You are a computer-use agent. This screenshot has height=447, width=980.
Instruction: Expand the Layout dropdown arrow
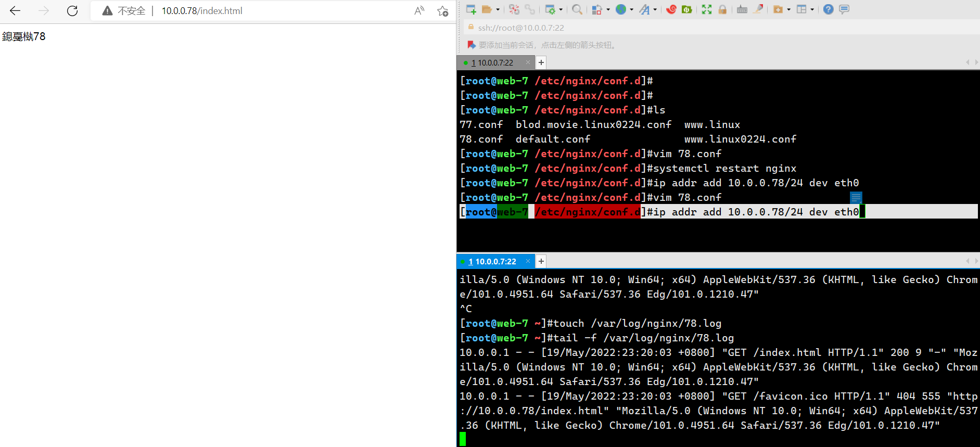[812, 9]
